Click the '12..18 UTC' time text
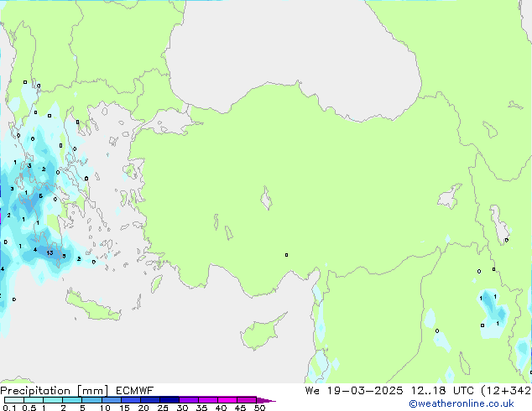 pos(442,391)
